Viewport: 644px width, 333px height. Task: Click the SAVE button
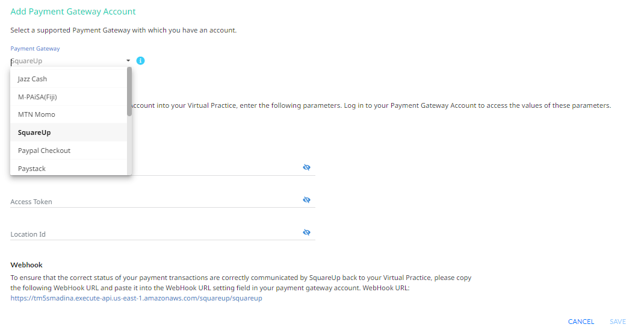click(618, 322)
